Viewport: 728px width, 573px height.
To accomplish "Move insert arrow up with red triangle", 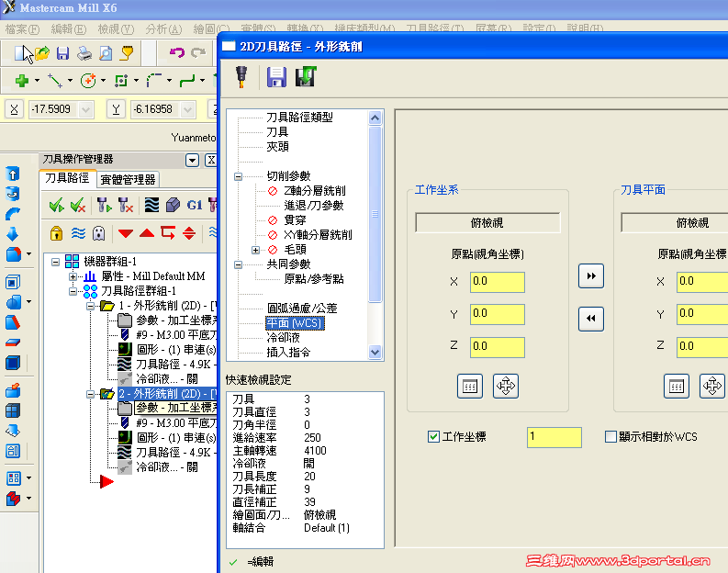I will coord(147,233).
